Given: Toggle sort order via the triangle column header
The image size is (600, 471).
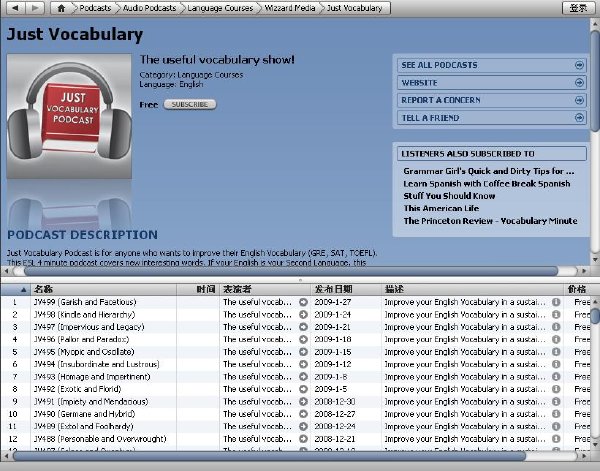Looking at the screenshot, I should tap(15, 289).
